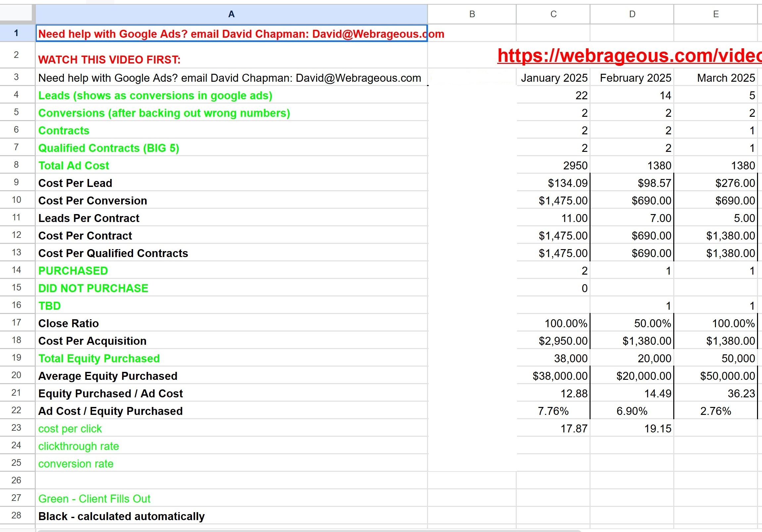Select DID NOT PURCHASE label cell
The width and height of the screenshot is (762, 532).
pos(231,288)
